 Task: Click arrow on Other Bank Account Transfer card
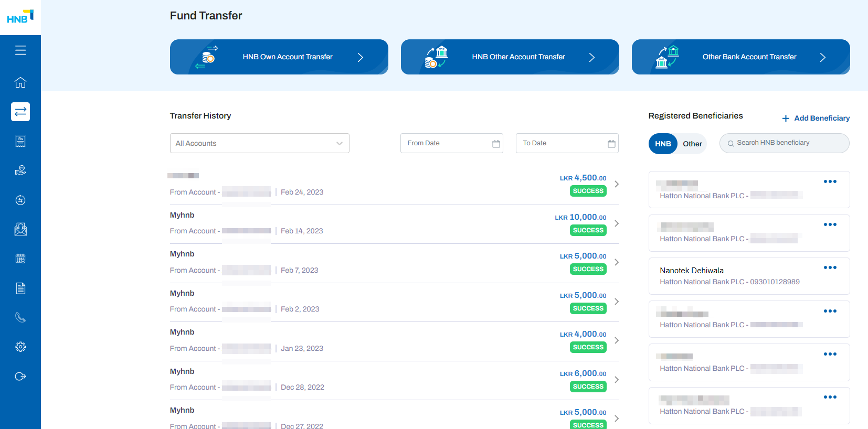point(823,58)
